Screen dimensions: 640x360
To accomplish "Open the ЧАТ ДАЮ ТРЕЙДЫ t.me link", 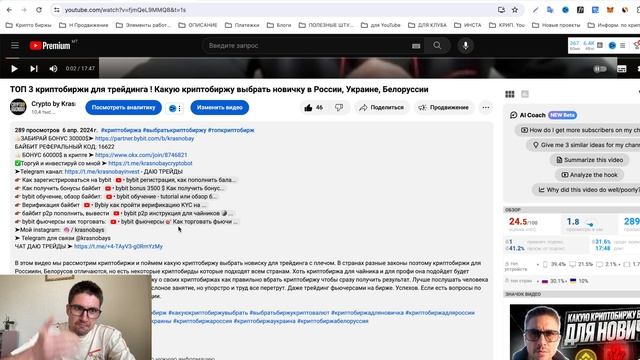I will [118, 247].
